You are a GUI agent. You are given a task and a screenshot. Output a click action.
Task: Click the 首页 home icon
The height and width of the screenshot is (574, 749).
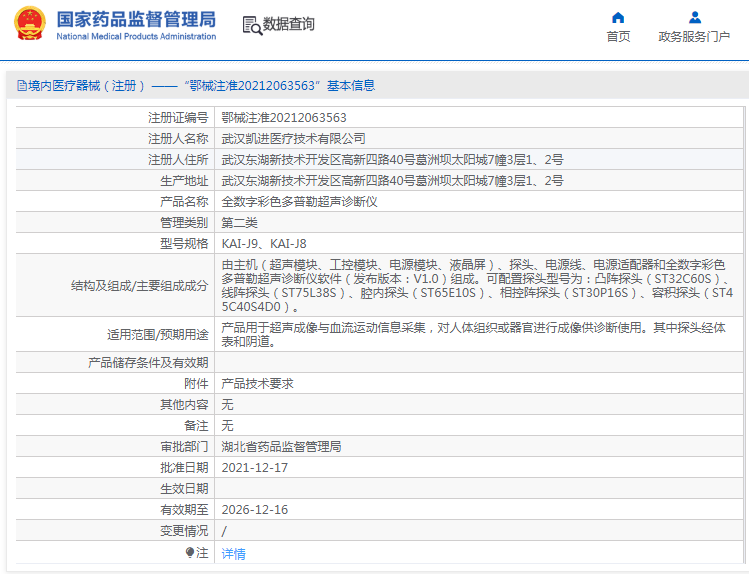[618, 17]
